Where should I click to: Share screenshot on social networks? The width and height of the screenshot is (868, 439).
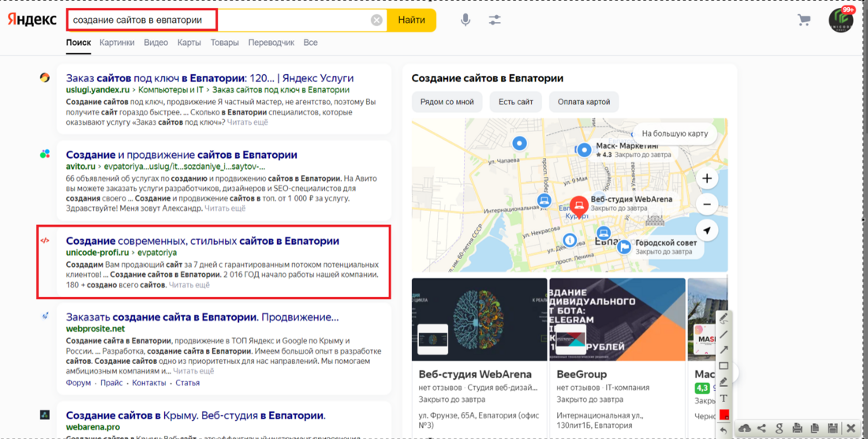(761, 428)
